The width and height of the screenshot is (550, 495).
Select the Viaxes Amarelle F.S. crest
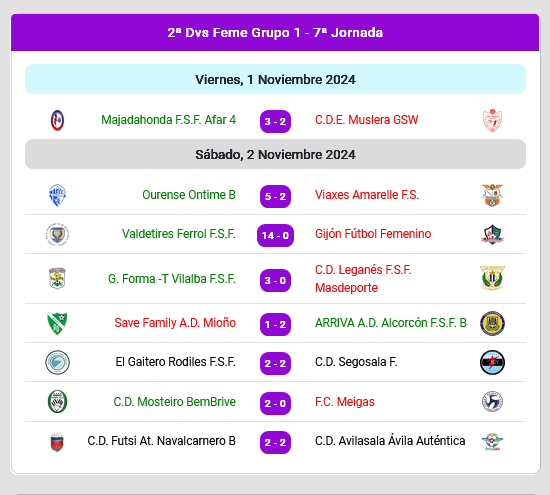(x=492, y=195)
